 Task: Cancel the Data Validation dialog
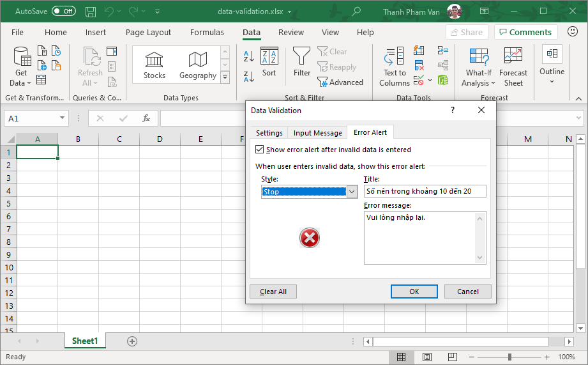point(467,291)
